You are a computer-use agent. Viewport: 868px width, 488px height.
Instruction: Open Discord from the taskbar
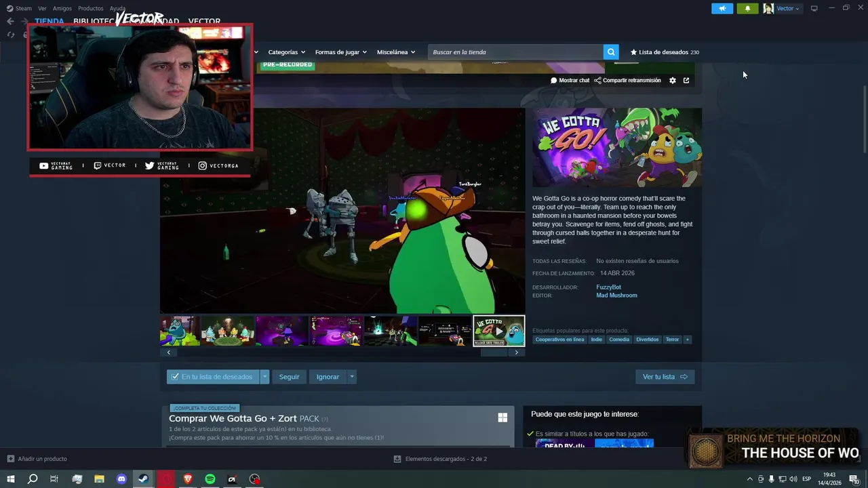coord(121,479)
